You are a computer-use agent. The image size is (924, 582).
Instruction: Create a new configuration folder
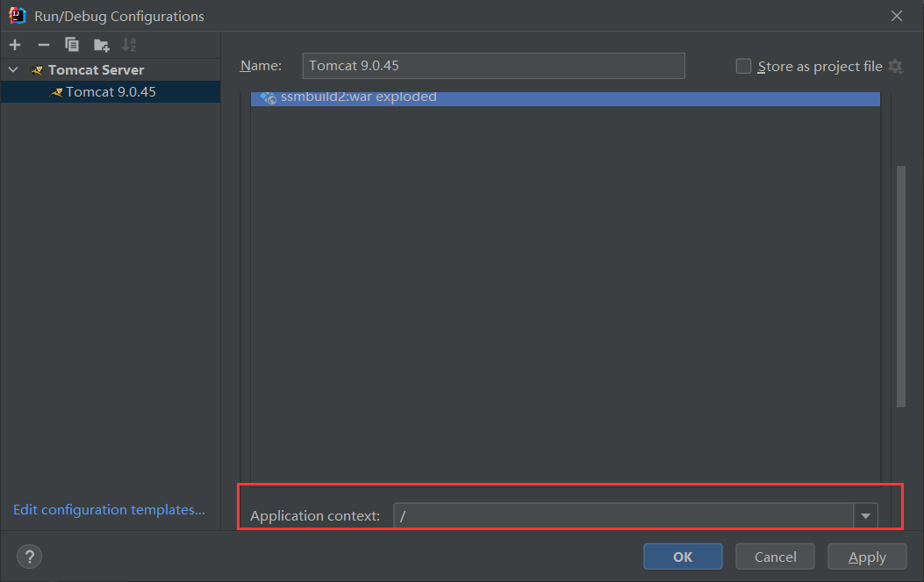tap(102, 45)
